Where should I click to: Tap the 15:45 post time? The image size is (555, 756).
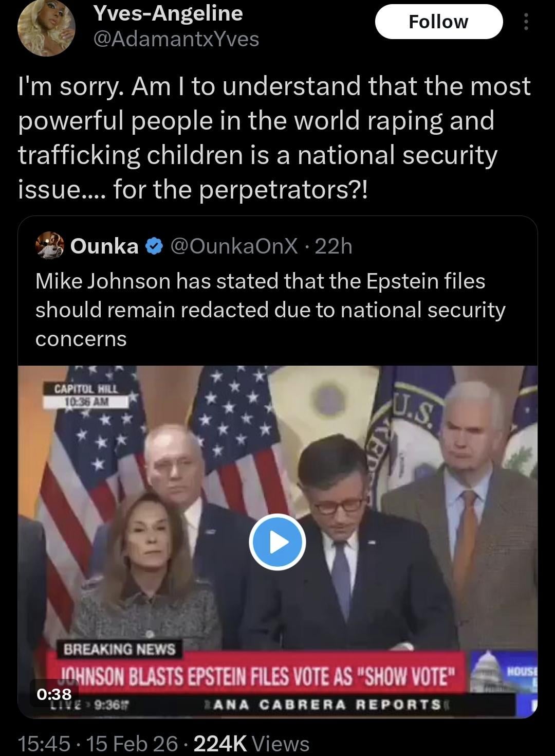(x=44, y=743)
